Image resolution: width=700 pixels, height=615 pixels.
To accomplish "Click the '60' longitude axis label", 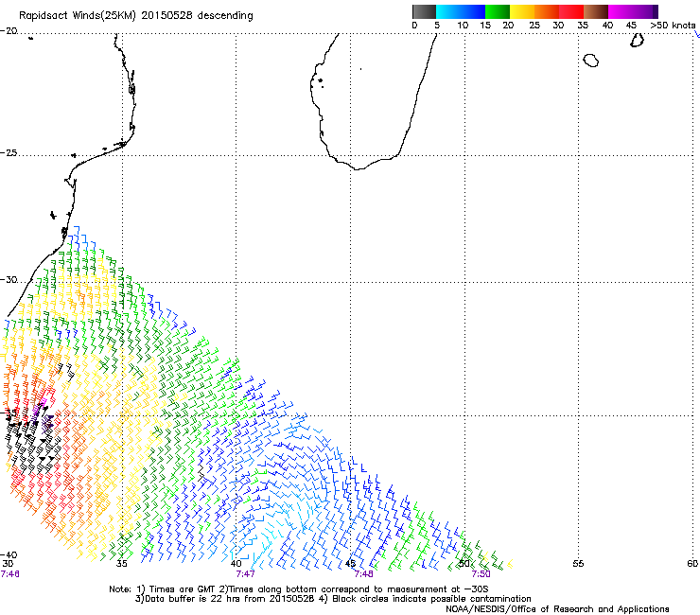I will tap(692, 564).
